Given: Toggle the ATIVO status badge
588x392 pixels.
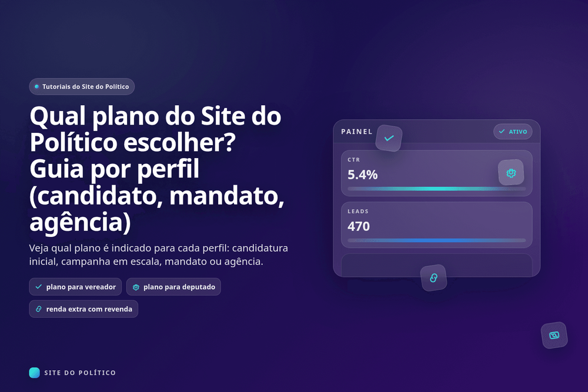Looking at the screenshot, I should 513,132.
